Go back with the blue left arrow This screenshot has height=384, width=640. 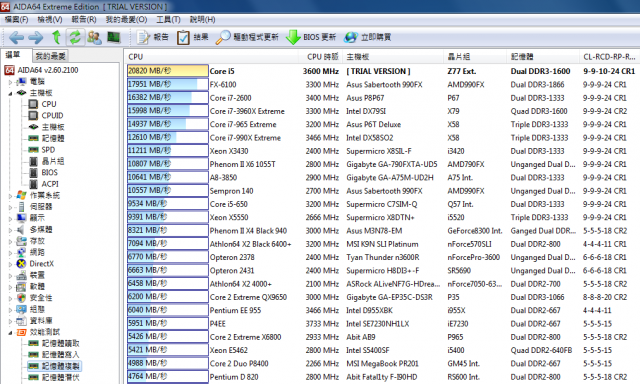tap(16, 38)
